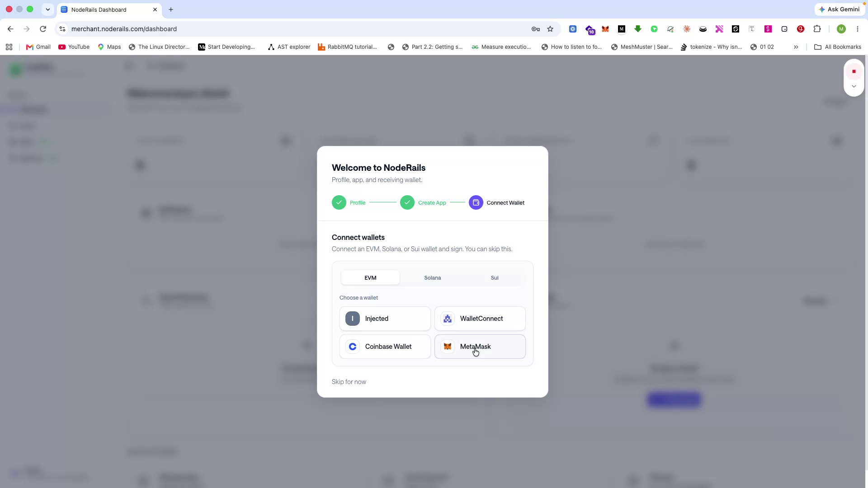View site information icon beside the URL

(x=62, y=29)
